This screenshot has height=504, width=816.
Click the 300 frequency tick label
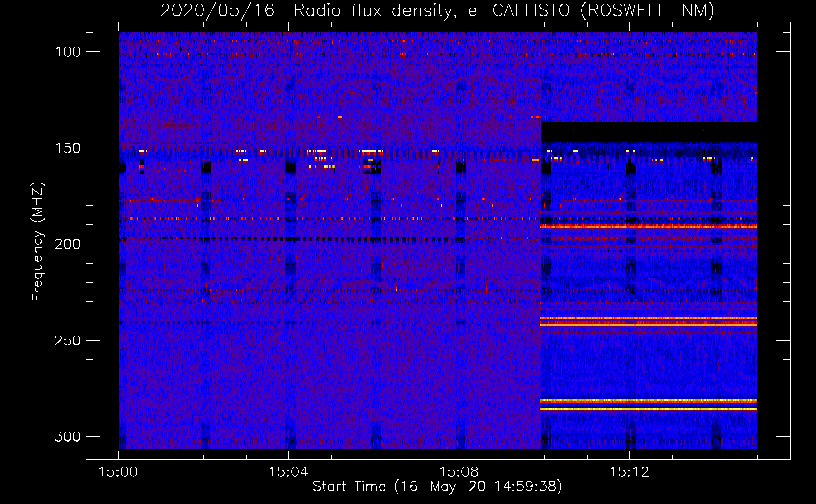tap(68, 437)
